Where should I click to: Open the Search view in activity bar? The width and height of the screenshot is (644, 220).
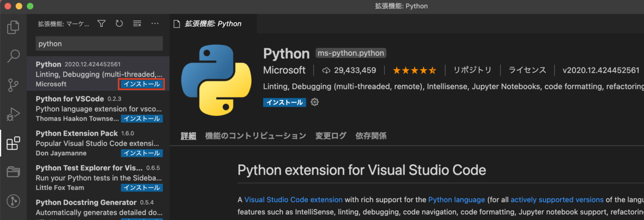click(13, 56)
